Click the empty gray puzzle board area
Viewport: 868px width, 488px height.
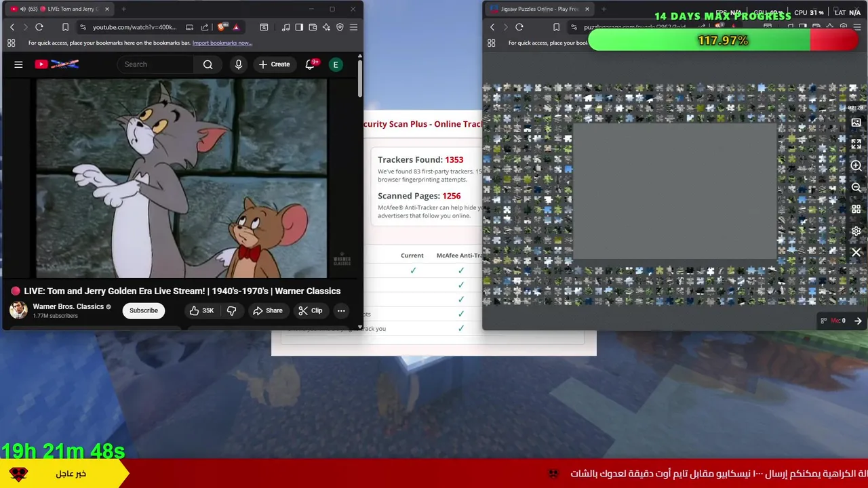(x=675, y=190)
